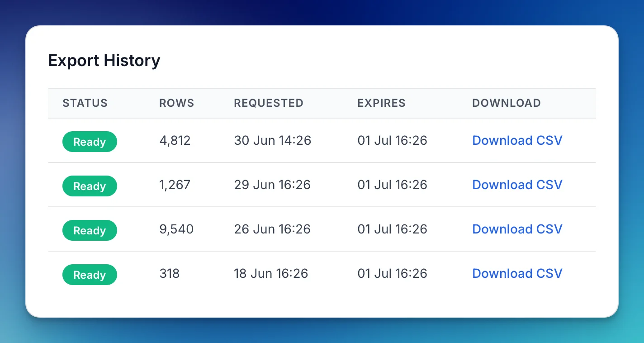
Task: Download CSV for the 318 rows export
Action: click(x=517, y=273)
